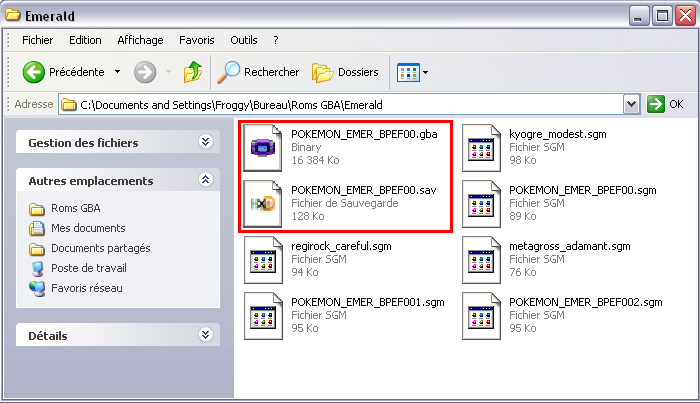
Task: Select the metagross_adamant.sgm file icon
Action: pos(481,260)
